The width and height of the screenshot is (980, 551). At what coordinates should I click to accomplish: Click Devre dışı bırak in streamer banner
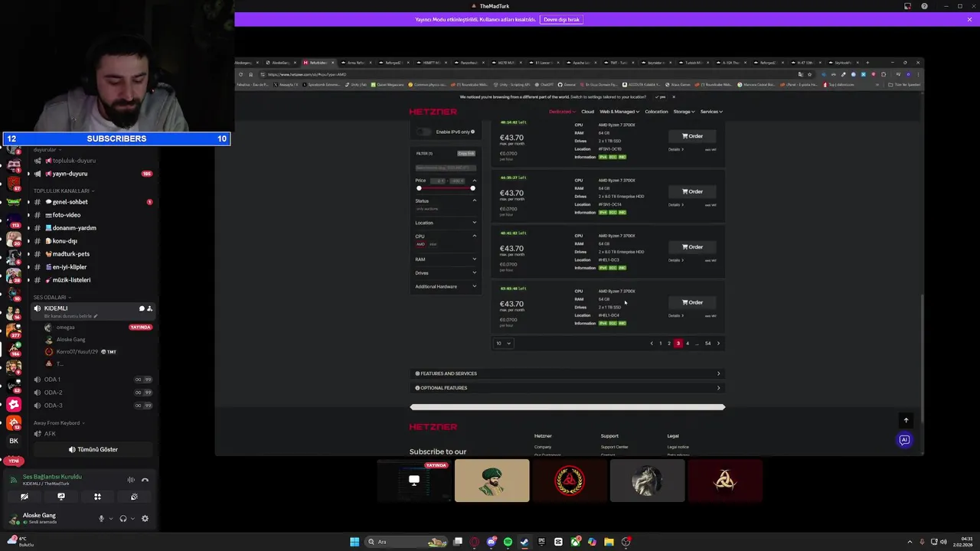pyautogui.click(x=561, y=19)
